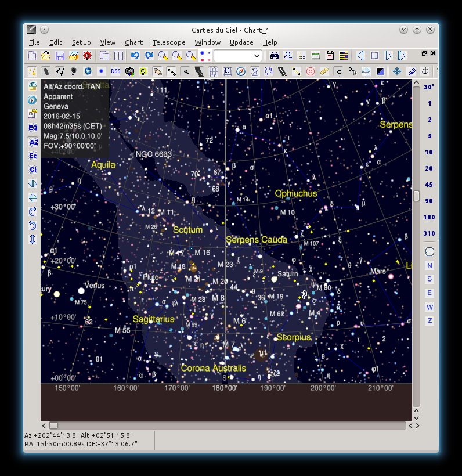Viewport: 462px width, 476px height.
Task: Open the Setup menu
Action: [81, 42]
